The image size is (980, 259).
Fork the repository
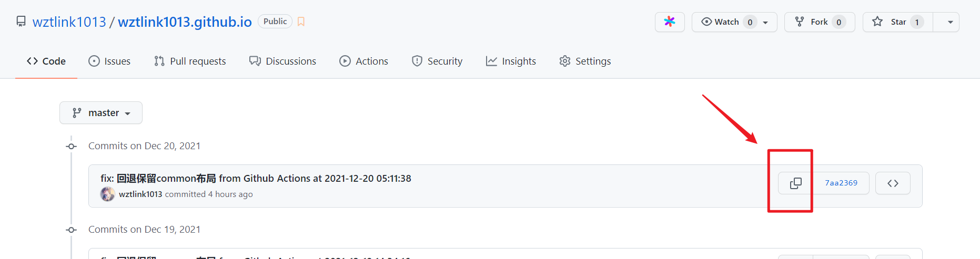[820, 22]
